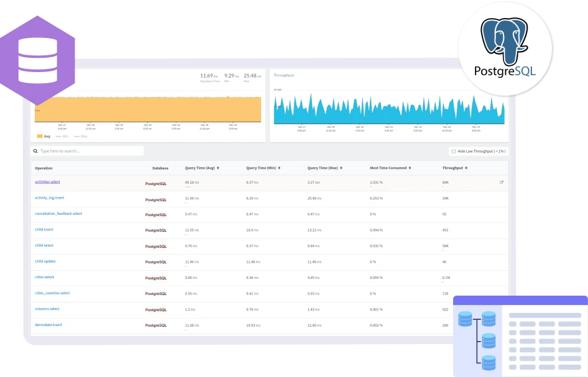Image resolution: width=588 pixels, height=377 pixels.
Task: Click the 1.2 ms cell in columns select row
Action: point(190,309)
